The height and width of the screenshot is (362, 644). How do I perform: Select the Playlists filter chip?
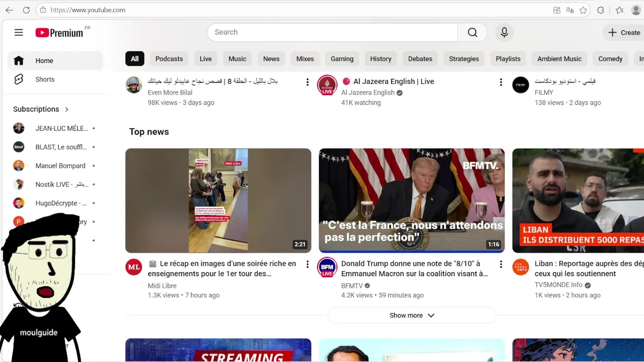(x=508, y=59)
